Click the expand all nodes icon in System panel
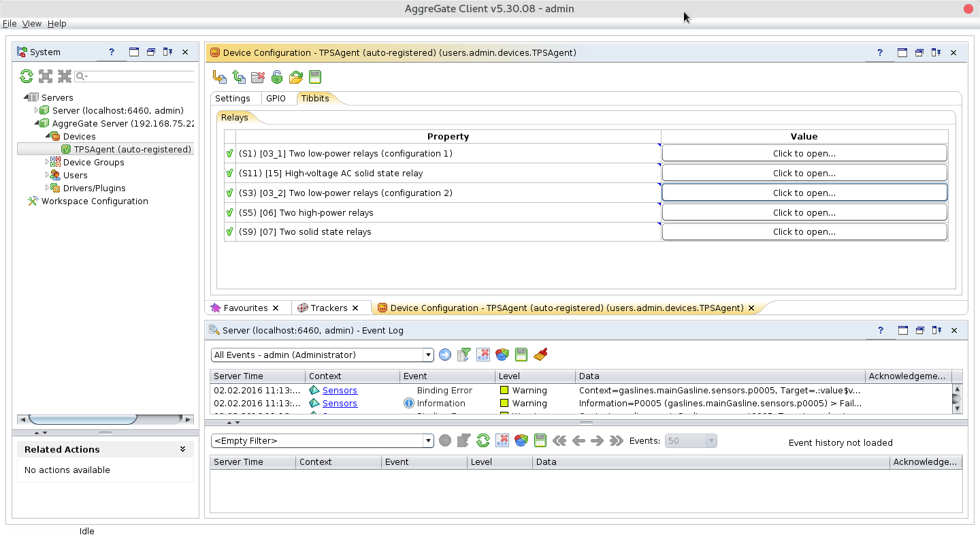Viewport: 980px width, 537px height. coord(46,76)
